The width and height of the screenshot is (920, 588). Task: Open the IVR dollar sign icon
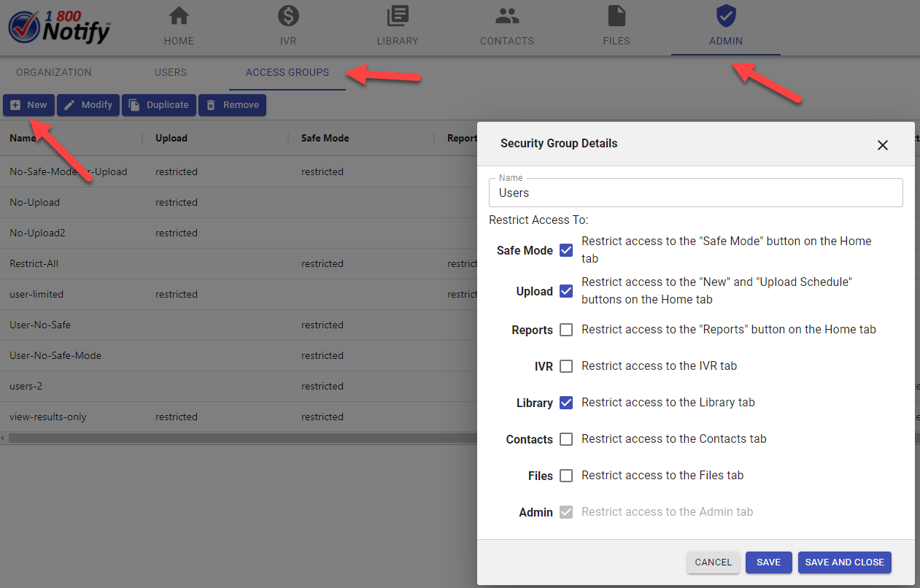[x=288, y=16]
